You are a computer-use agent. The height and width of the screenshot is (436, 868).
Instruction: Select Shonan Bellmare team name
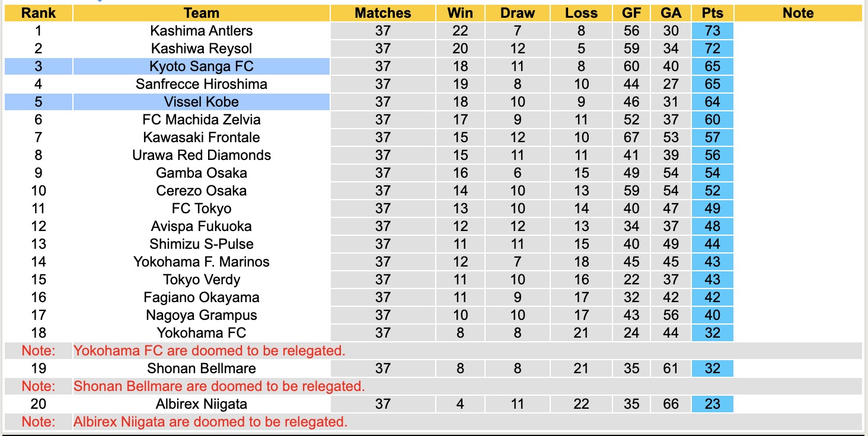pyautogui.click(x=202, y=368)
